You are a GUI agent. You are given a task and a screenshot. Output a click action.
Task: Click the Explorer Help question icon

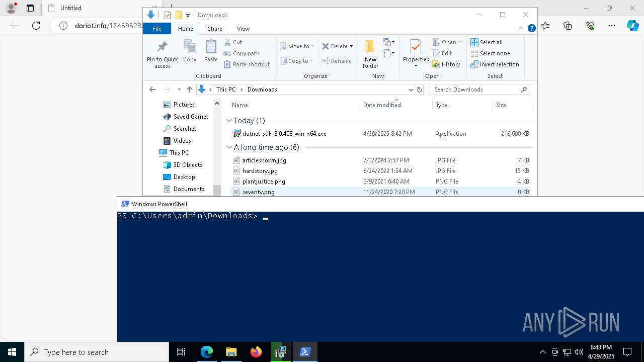[x=531, y=29]
